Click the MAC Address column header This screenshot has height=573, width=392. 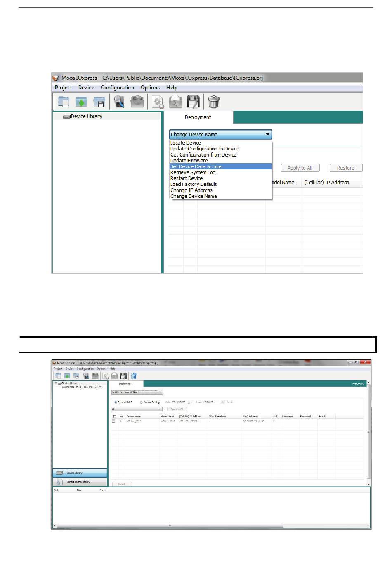click(250, 416)
